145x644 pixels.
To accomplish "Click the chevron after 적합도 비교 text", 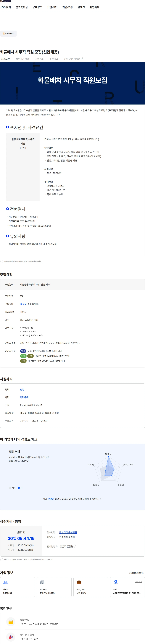I will 101,499.
